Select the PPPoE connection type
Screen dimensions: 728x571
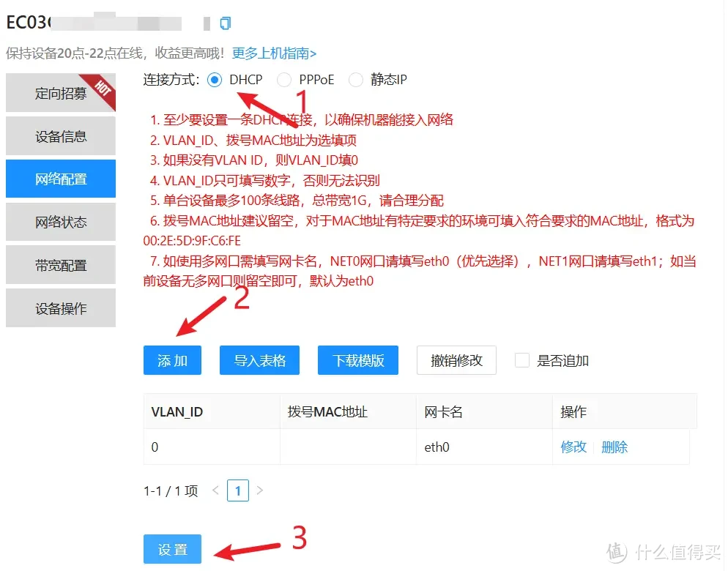coord(284,80)
